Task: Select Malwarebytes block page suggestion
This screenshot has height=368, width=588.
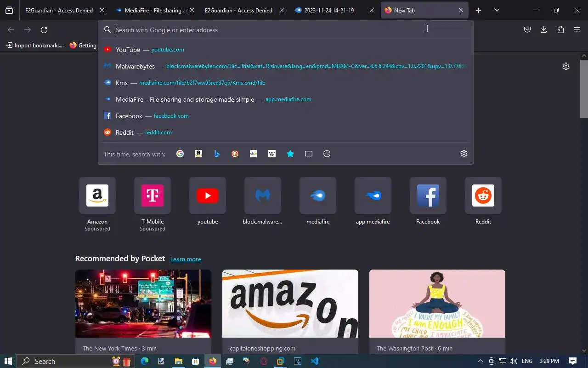Action: tap(286, 66)
